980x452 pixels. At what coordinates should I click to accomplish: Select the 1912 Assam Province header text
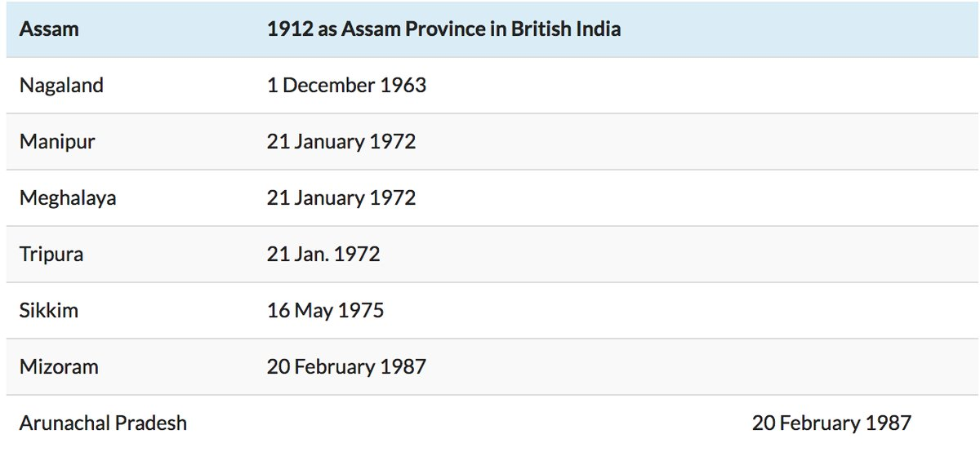[x=443, y=29]
